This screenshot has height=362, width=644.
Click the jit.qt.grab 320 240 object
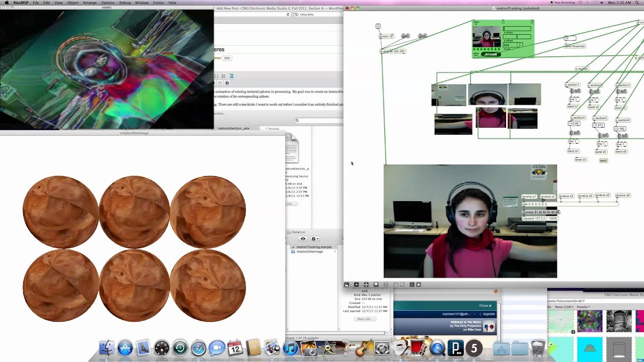392,51
